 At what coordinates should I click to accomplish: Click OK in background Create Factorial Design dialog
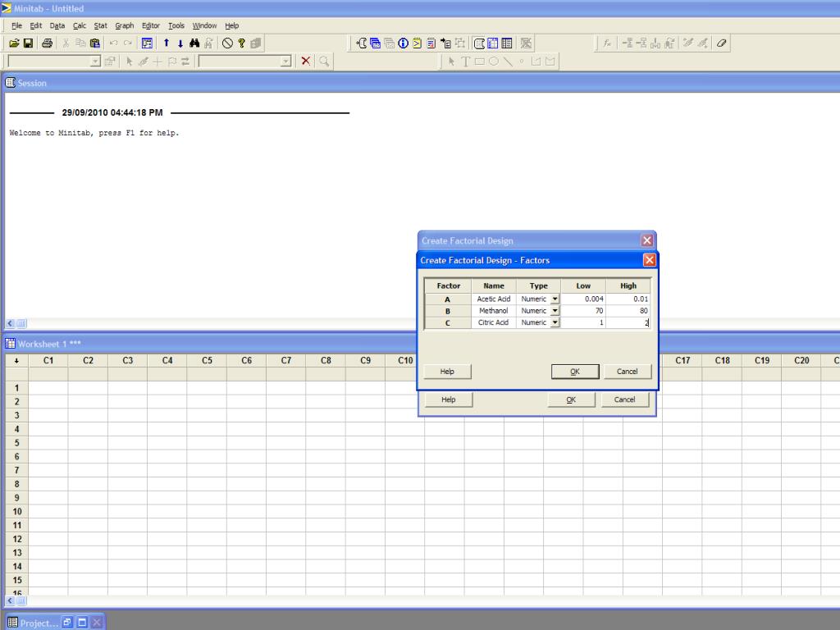point(571,399)
